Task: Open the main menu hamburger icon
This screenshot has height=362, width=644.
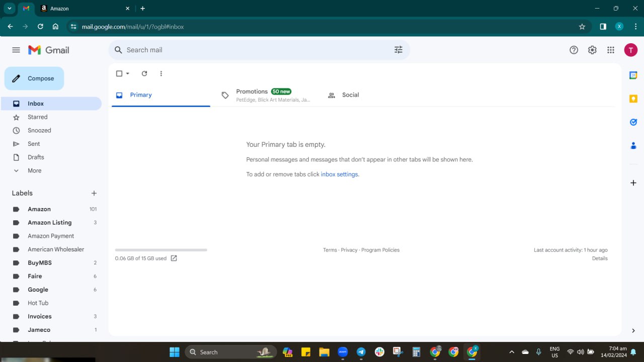Action: coord(16,50)
